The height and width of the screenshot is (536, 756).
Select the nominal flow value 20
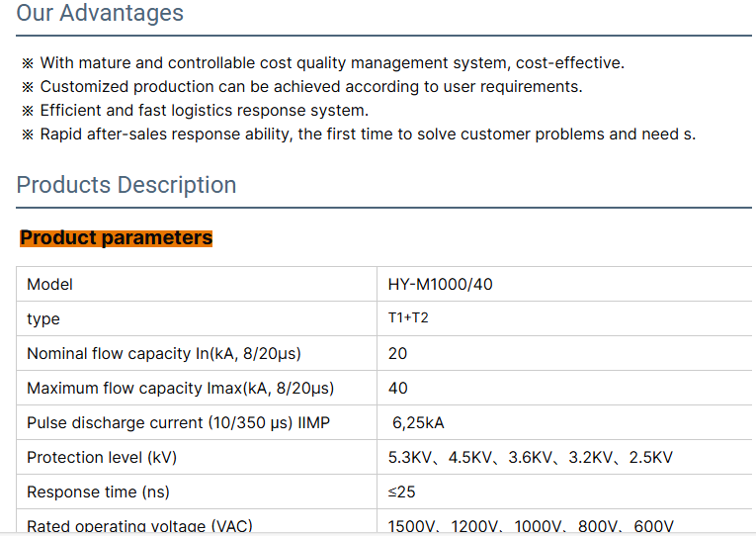[x=398, y=354]
